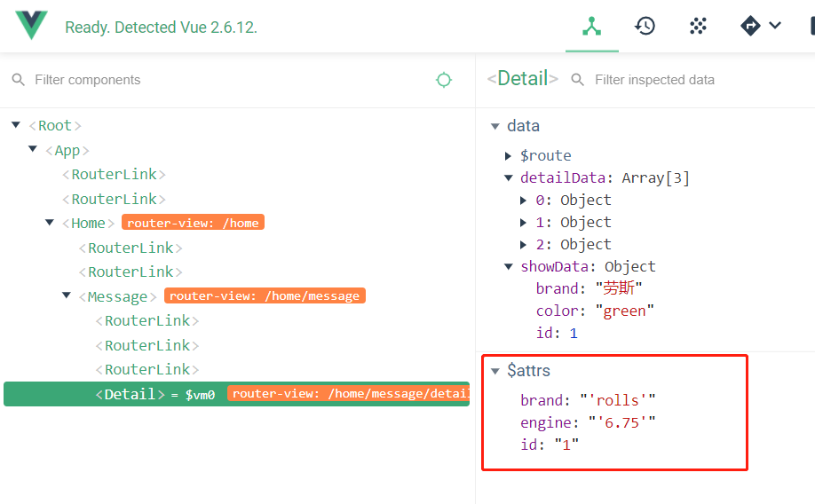
Task: Expand the $route property
Action: (x=509, y=156)
